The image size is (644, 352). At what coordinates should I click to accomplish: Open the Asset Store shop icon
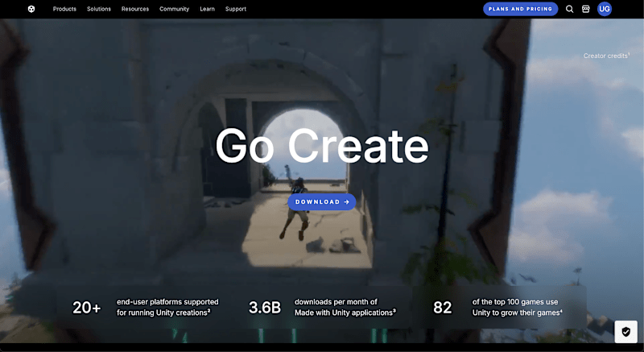(586, 9)
